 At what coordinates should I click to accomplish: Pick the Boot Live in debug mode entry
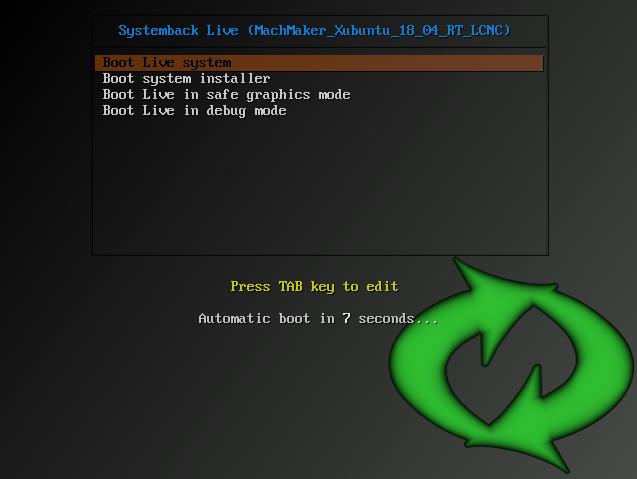click(x=194, y=111)
